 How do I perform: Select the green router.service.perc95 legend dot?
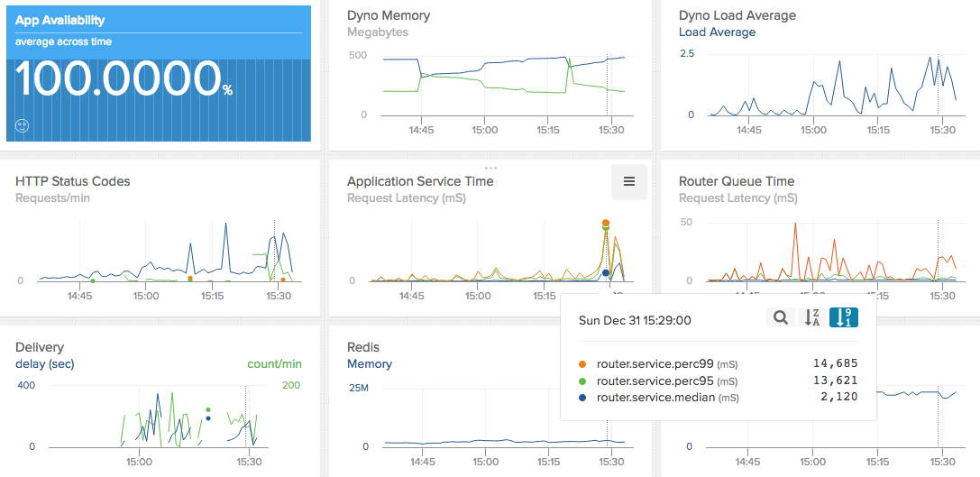[583, 381]
